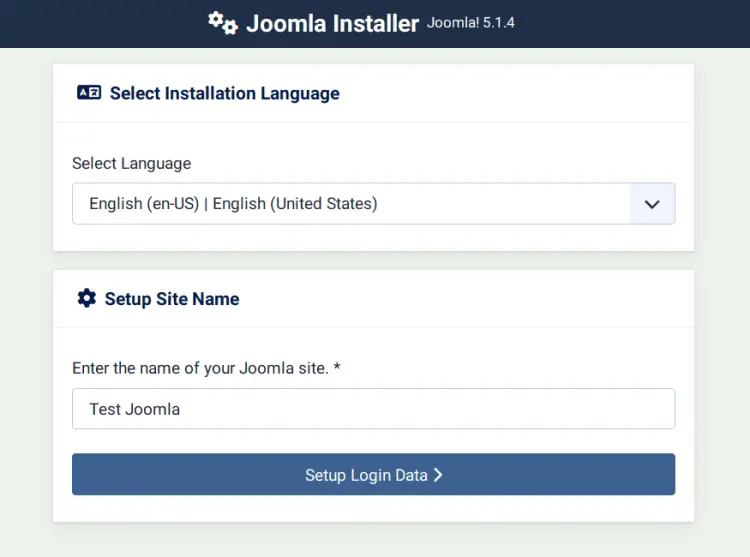This screenshot has width=750, height=557.
Task: Click the 'English (United States)' text in select
Action: 295,204
